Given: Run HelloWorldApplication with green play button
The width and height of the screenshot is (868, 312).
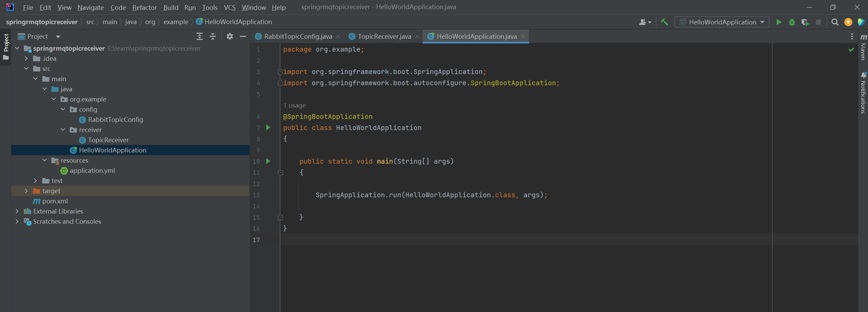Looking at the screenshot, I should pos(779,22).
